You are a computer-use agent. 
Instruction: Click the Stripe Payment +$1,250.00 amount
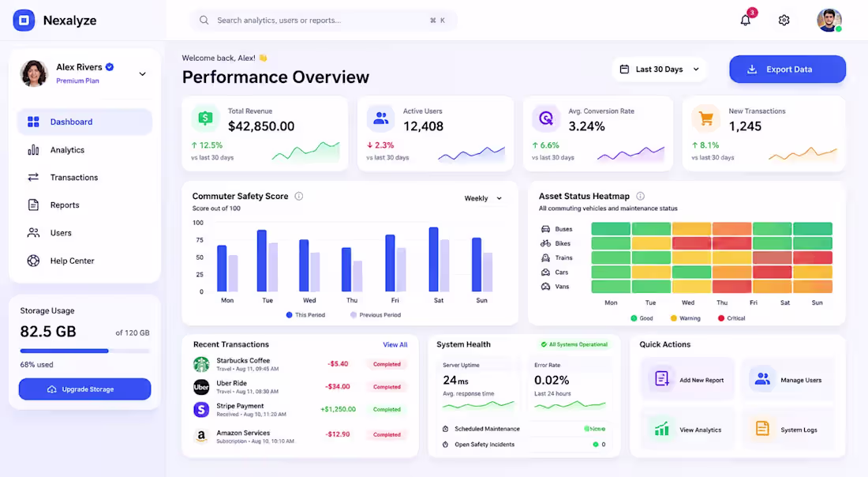coord(338,409)
